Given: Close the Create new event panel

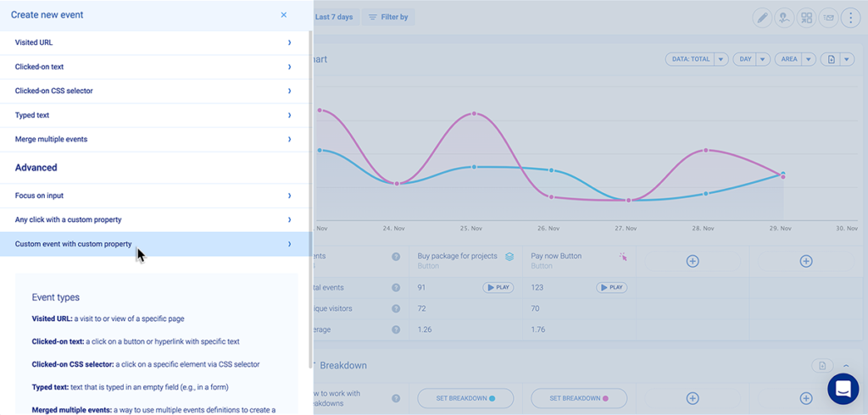Looking at the screenshot, I should [283, 15].
